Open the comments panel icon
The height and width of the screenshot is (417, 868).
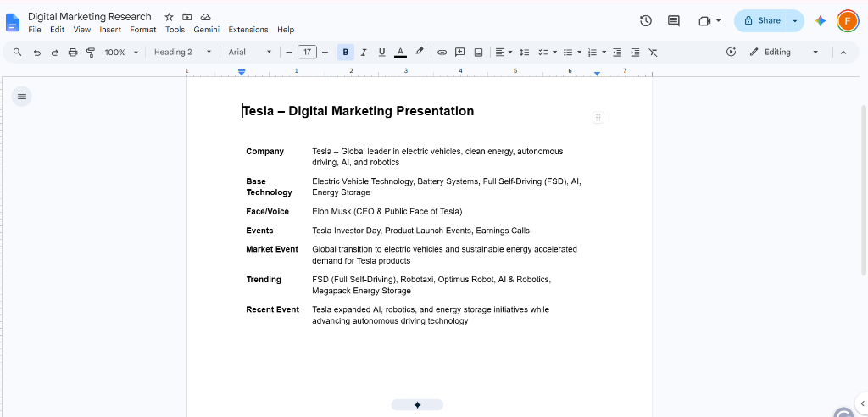[x=674, y=21]
